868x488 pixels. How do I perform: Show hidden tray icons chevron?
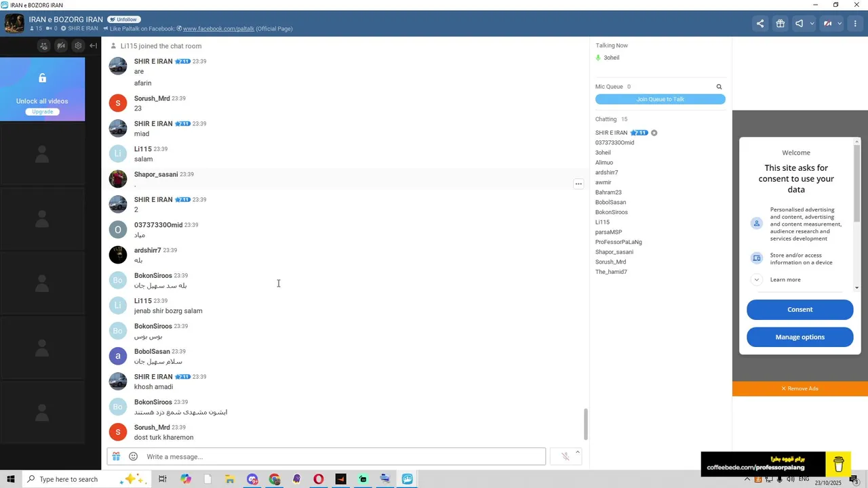tap(747, 479)
